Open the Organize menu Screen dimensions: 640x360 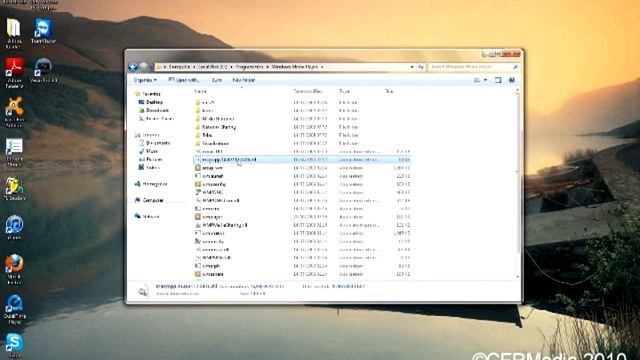[x=145, y=80]
